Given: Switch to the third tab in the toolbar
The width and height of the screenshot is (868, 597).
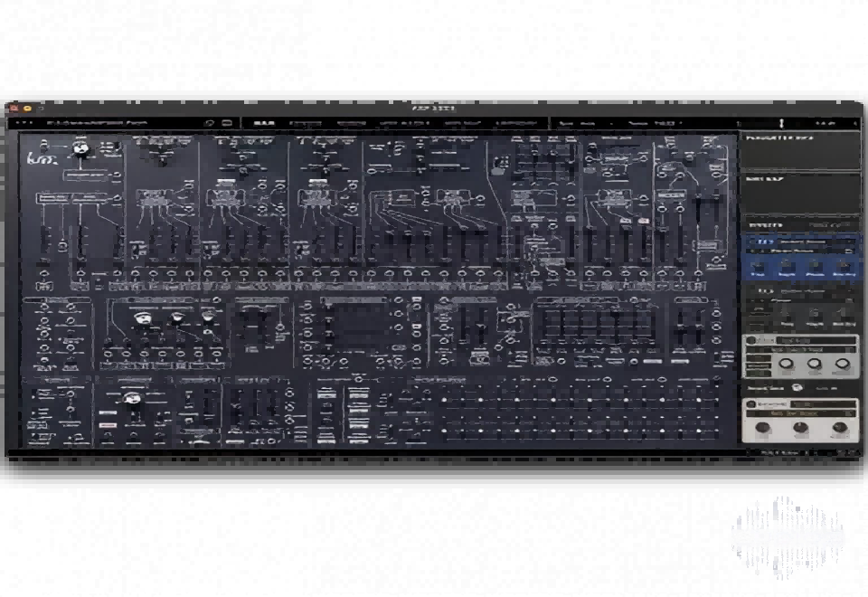Looking at the screenshot, I should pos(352,124).
